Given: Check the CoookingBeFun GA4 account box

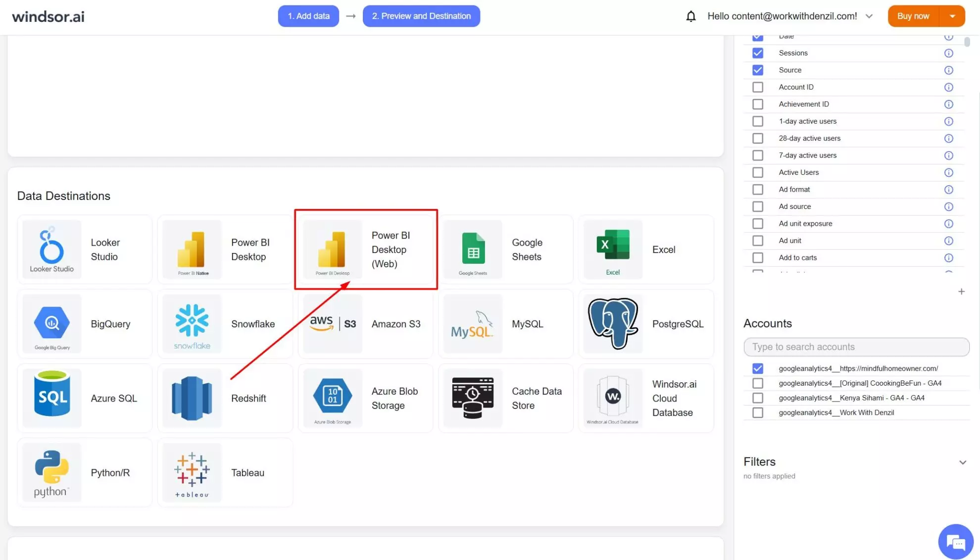Looking at the screenshot, I should click(x=757, y=383).
